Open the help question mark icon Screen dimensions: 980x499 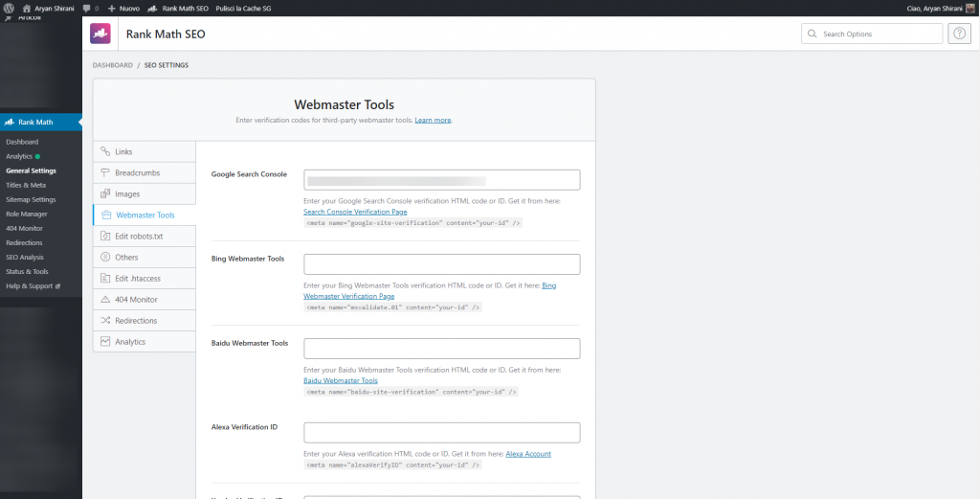click(x=959, y=34)
